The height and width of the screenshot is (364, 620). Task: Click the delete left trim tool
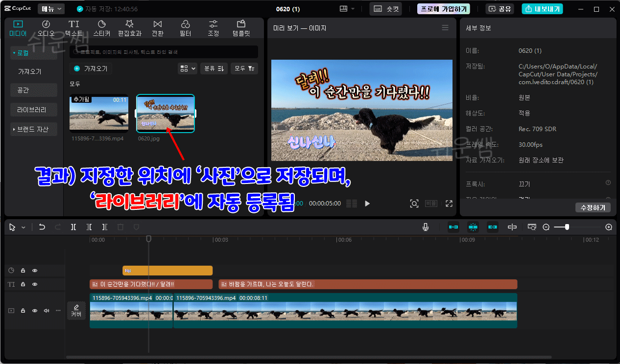[89, 227]
